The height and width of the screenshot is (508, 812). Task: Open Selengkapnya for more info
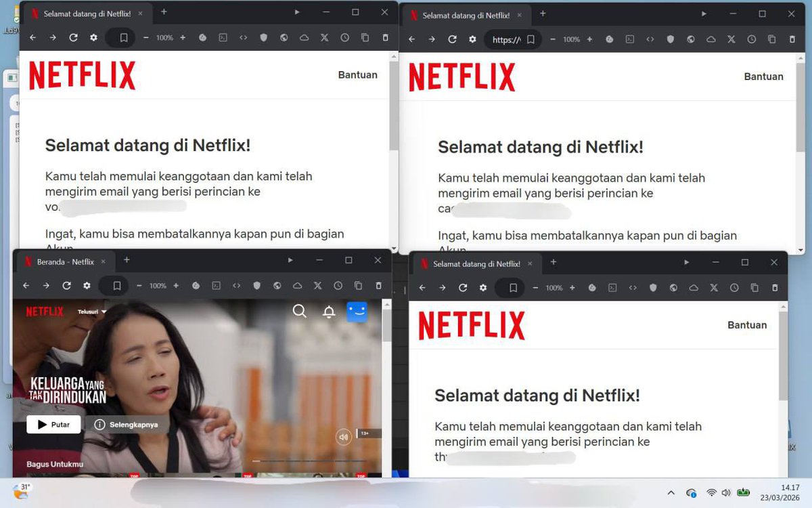click(127, 425)
